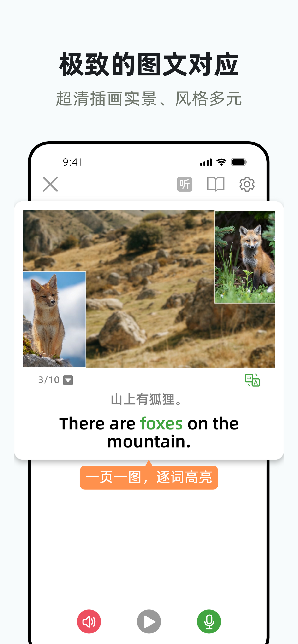Image resolution: width=298 pixels, height=644 pixels.
Task: Select the right fox in grass thumbnail
Action: [245, 257]
